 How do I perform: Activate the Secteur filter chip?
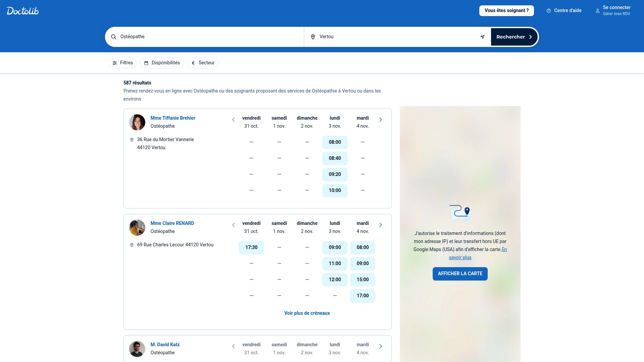tap(202, 63)
